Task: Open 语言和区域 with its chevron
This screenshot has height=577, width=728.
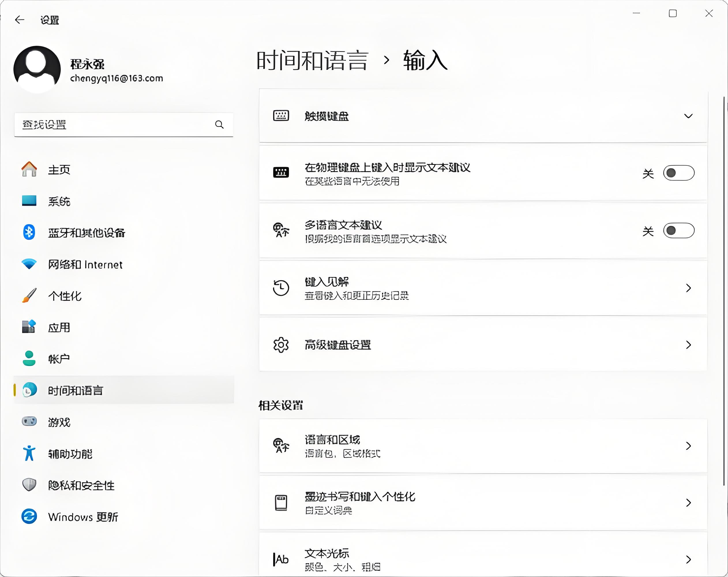Action: click(x=688, y=446)
